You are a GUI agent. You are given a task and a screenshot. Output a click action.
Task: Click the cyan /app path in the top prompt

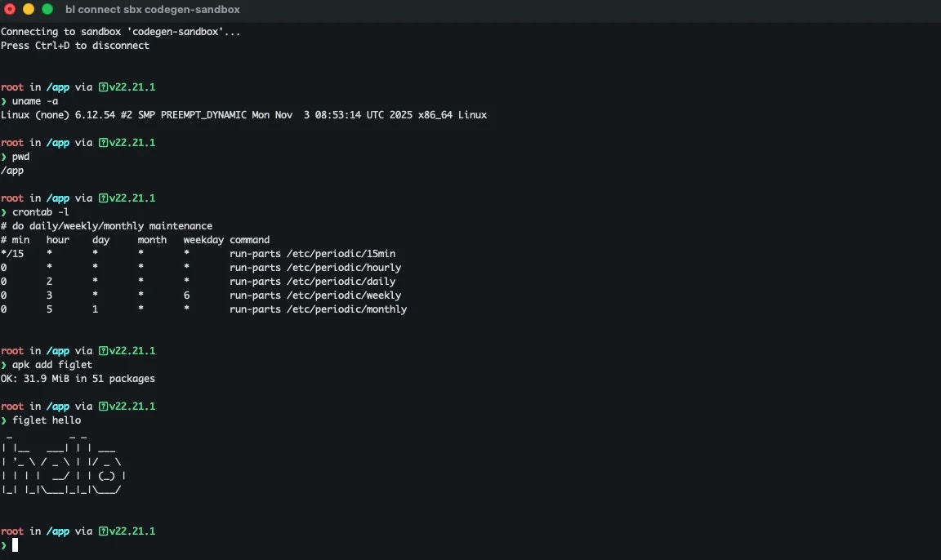[x=58, y=87]
